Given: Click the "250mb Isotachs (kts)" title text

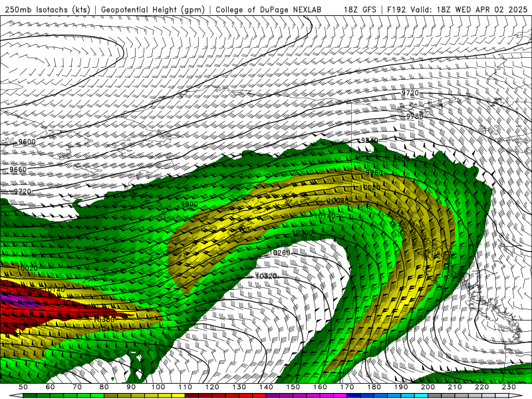Looking at the screenshot, I should pyautogui.click(x=47, y=9).
